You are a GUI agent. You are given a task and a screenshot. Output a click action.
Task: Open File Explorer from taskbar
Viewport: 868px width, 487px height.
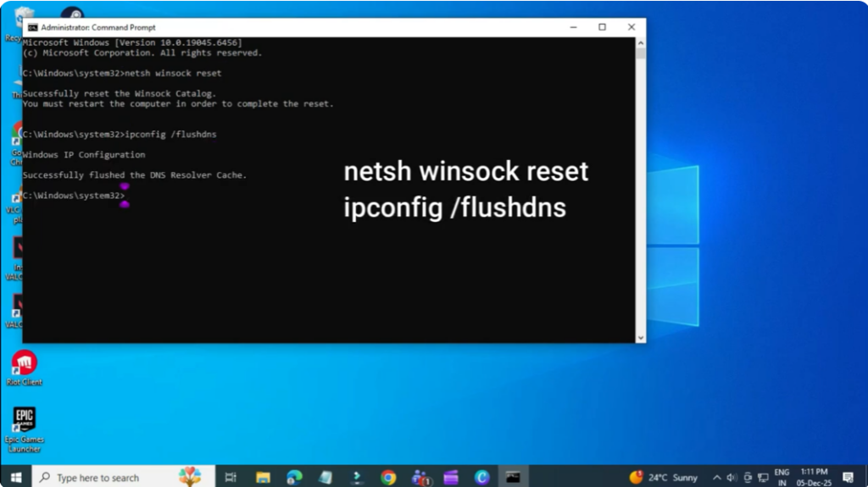click(x=263, y=477)
